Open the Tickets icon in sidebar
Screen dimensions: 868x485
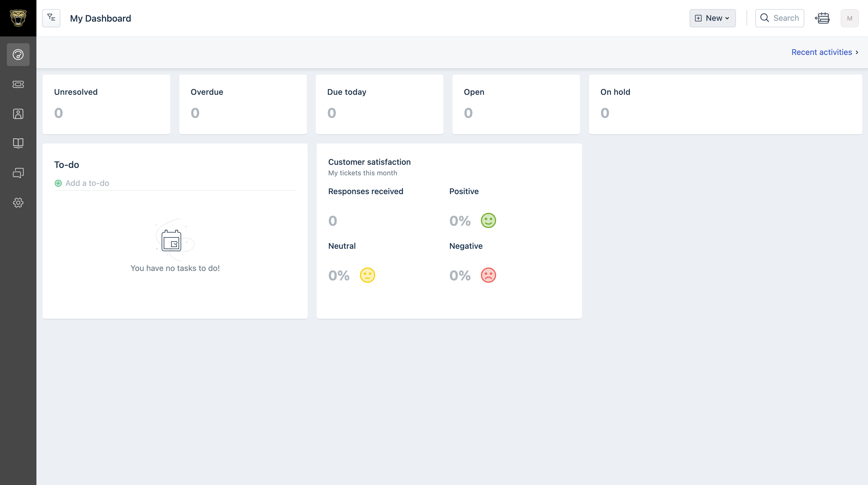(x=18, y=84)
